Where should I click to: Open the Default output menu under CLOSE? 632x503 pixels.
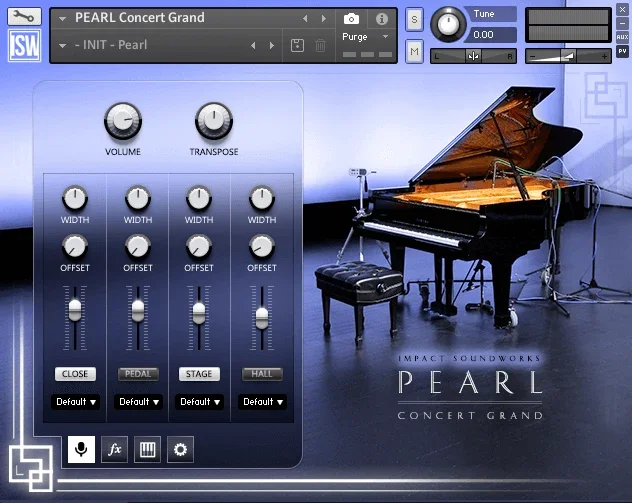[x=75, y=402]
